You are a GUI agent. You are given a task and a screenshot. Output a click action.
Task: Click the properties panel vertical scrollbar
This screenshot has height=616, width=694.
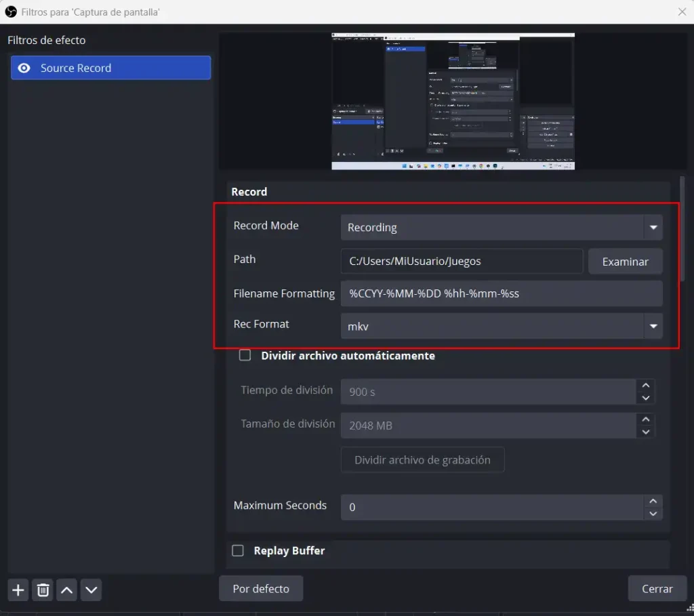tap(682, 229)
